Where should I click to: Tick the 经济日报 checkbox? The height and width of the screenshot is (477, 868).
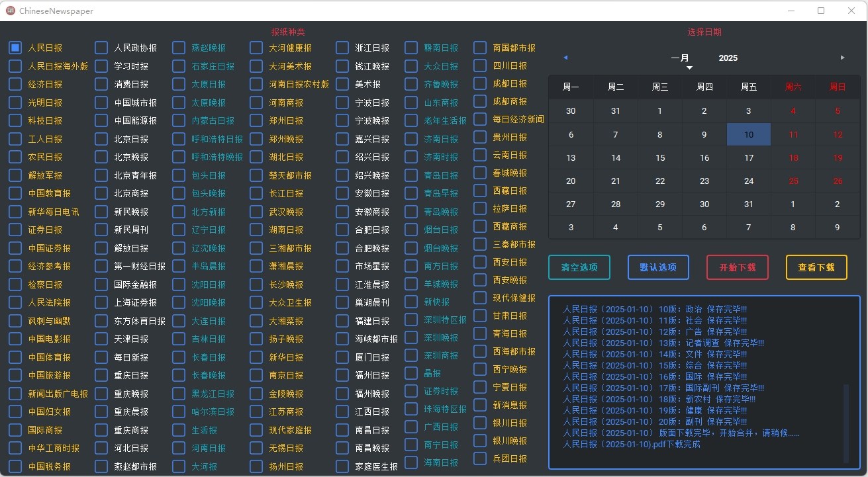(15, 84)
